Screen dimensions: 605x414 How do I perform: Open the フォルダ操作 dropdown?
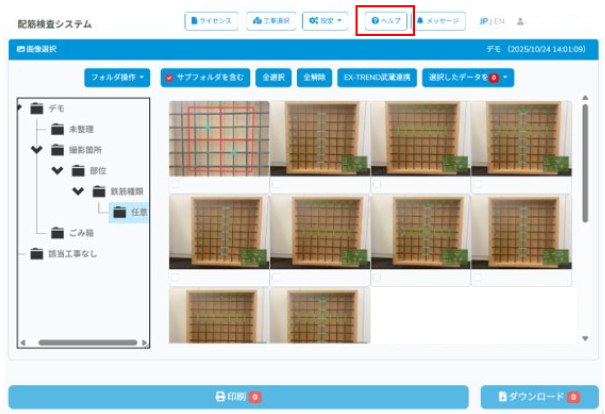click(x=118, y=77)
